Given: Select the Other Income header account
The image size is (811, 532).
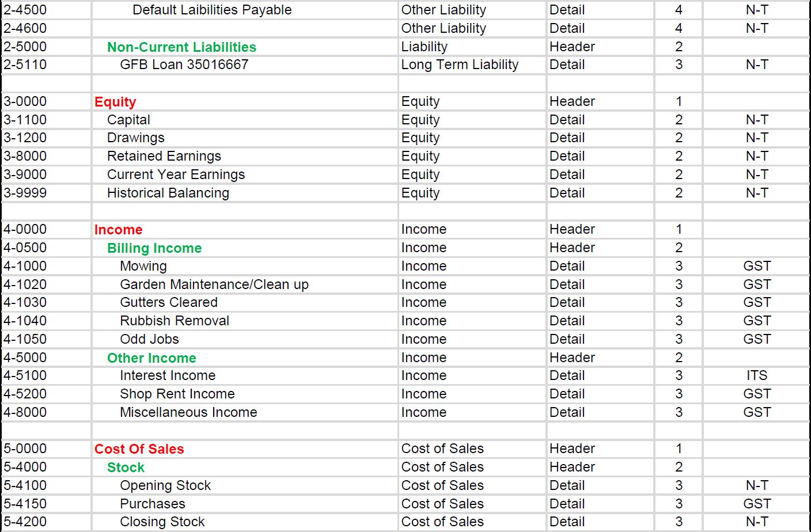Looking at the screenshot, I should 151,358.
